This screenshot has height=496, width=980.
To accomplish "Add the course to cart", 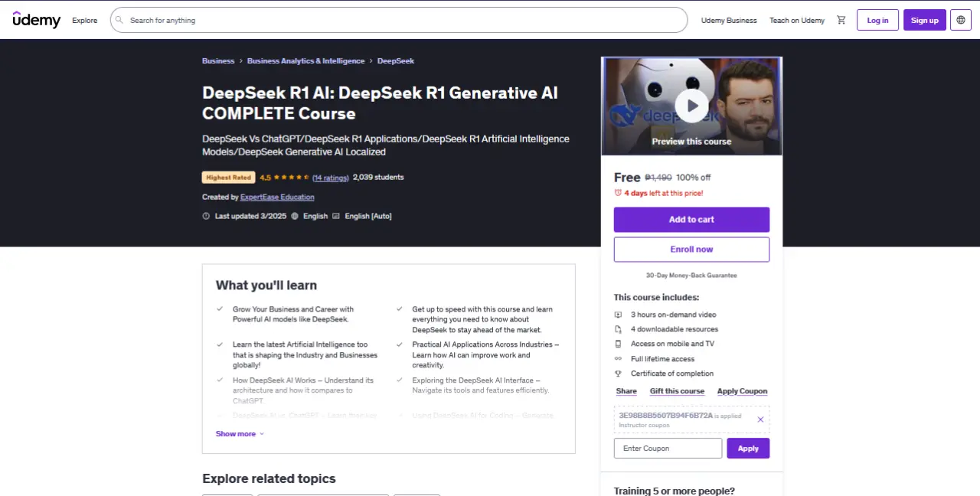I will point(691,220).
